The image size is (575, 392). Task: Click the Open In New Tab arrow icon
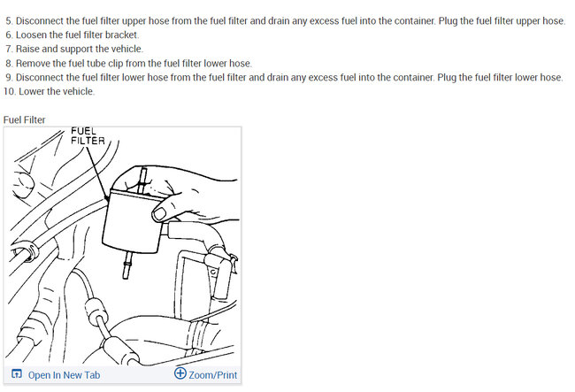(x=17, y=373)
